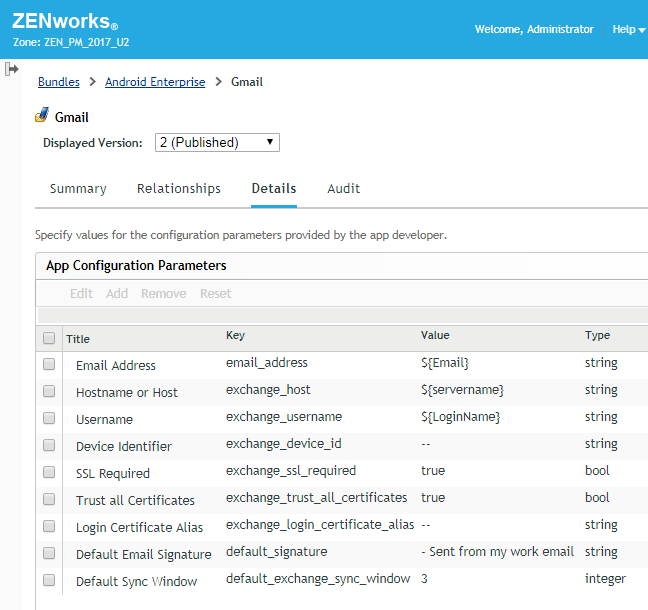Click the exchange_login_certificate_alias key cell

click(320, 525)
